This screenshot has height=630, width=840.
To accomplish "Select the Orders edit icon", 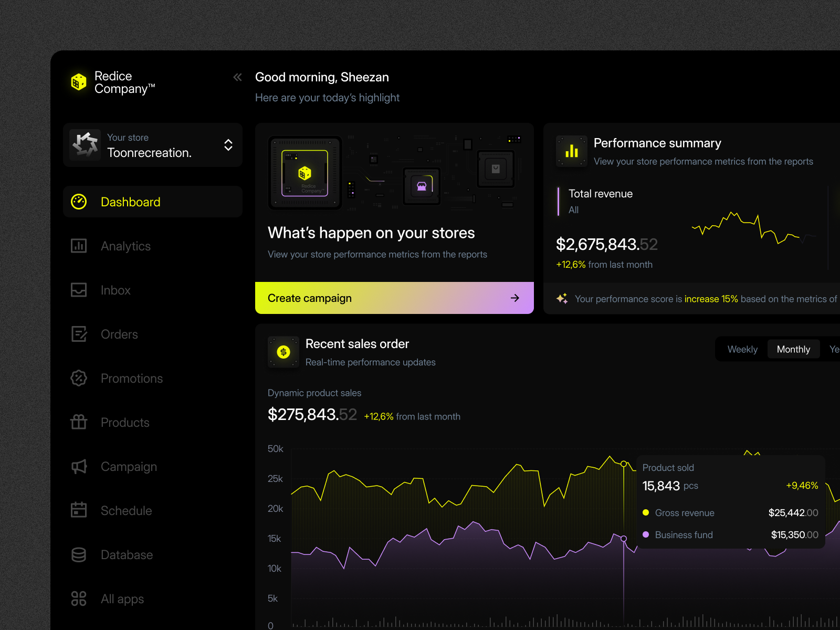I will (x=79, y=334).
